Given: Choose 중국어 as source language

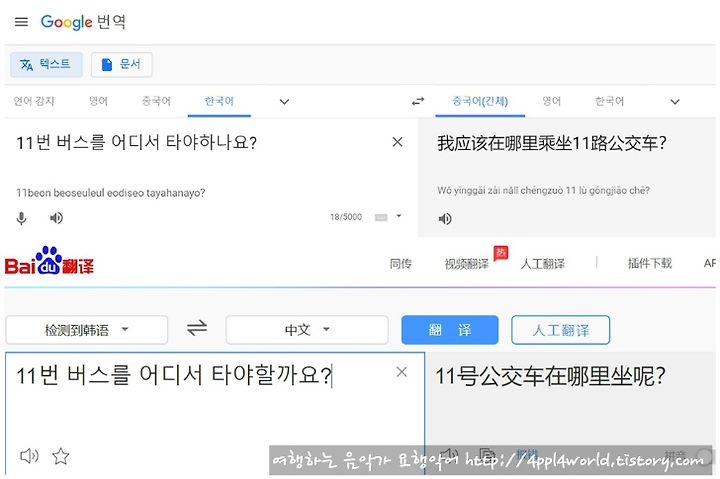Looking at the screenshot, I should click(x=156, y=101).
